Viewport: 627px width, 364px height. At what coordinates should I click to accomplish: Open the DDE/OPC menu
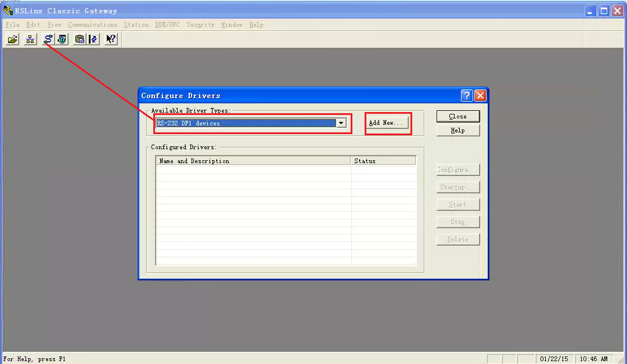(x=168, y=25)
